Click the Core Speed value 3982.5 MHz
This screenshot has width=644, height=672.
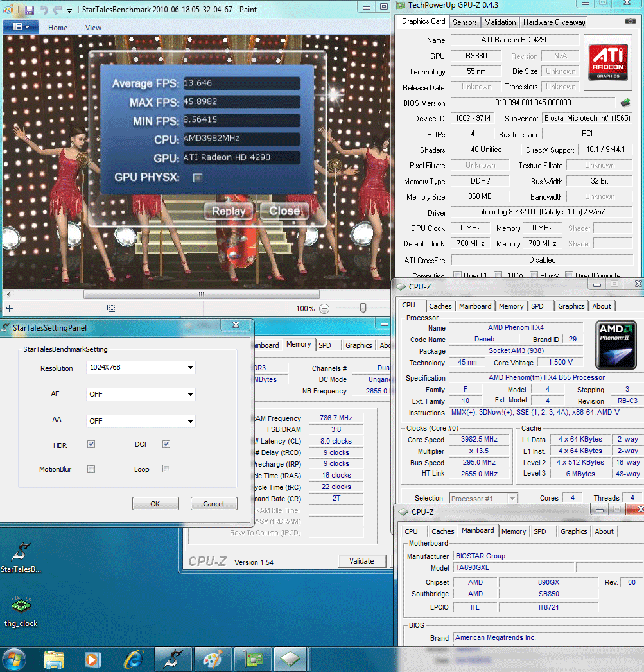click(480, 439)
